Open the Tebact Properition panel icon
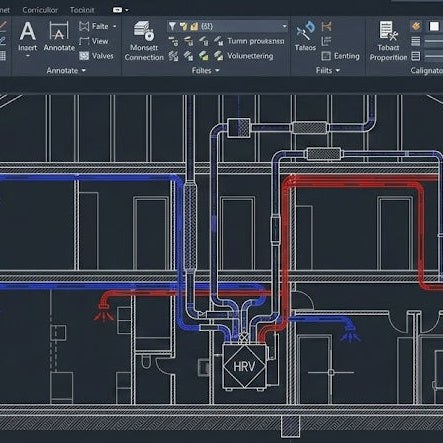The height and width of the screenshot is (443, 443). pos(388,31)
